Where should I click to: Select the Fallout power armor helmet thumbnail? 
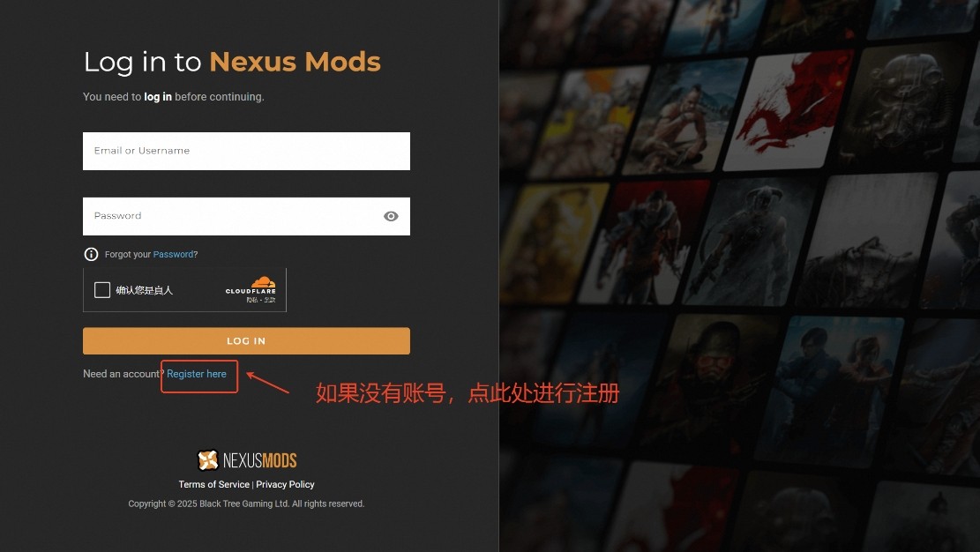click(x=905, y=103)
